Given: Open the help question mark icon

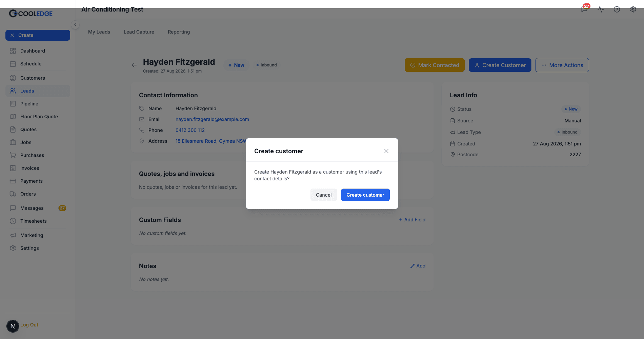Looking at the screenshot, I should (x=617, y=9).
